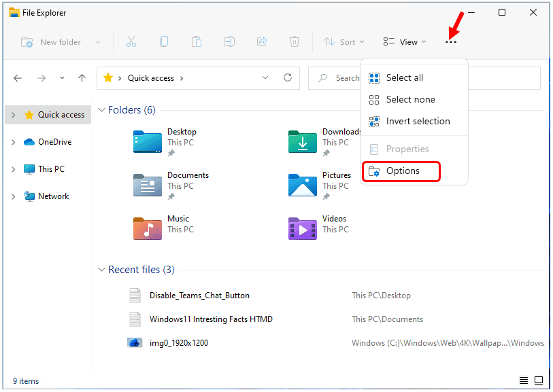Open the New folder dropdown arrow
Image resolution: width=553 pixels, height=392 pixels.
tap(98, 42)
